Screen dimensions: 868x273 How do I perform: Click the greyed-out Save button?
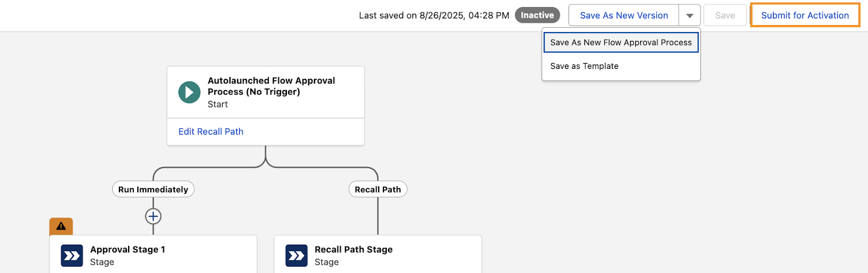pos(725,16)
